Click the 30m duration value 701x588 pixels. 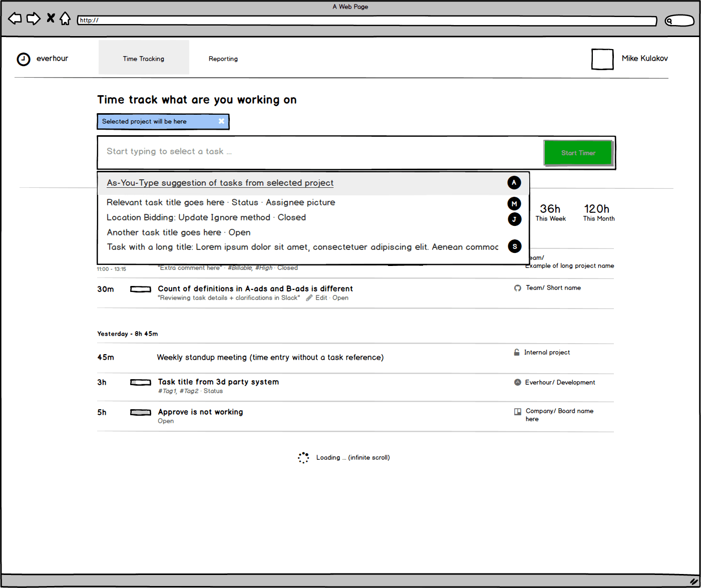pos(106,289)
